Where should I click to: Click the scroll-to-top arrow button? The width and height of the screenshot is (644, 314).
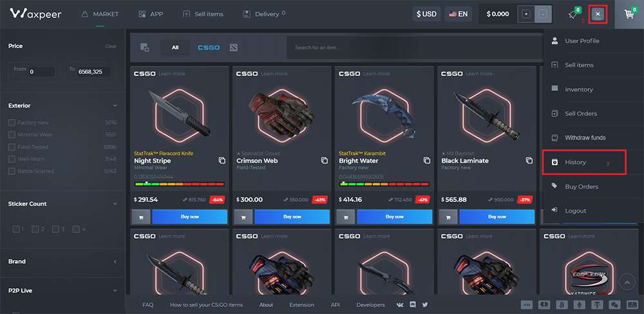point(627,282)
